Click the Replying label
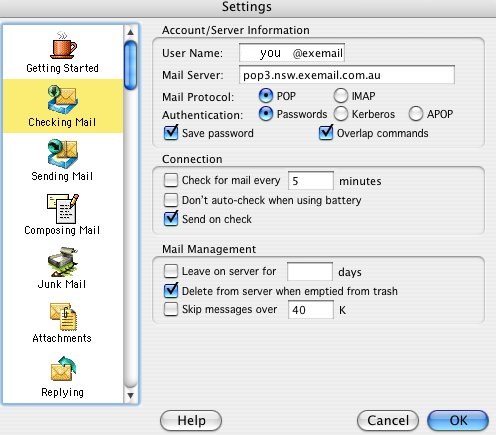Viewport: 496px width, 435px height. pos(63,392)
